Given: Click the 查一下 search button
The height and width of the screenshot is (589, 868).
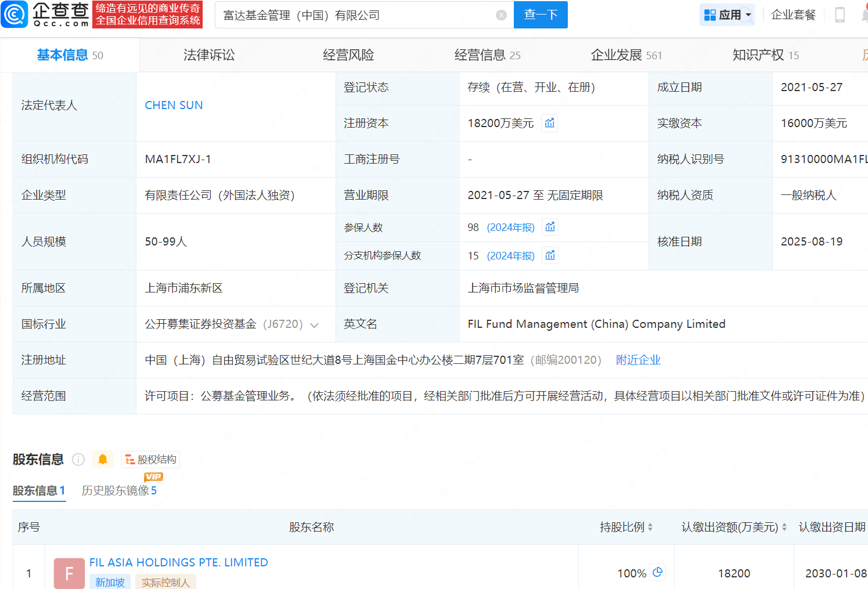Looking at the screenshot, I should tap(541, 15).
